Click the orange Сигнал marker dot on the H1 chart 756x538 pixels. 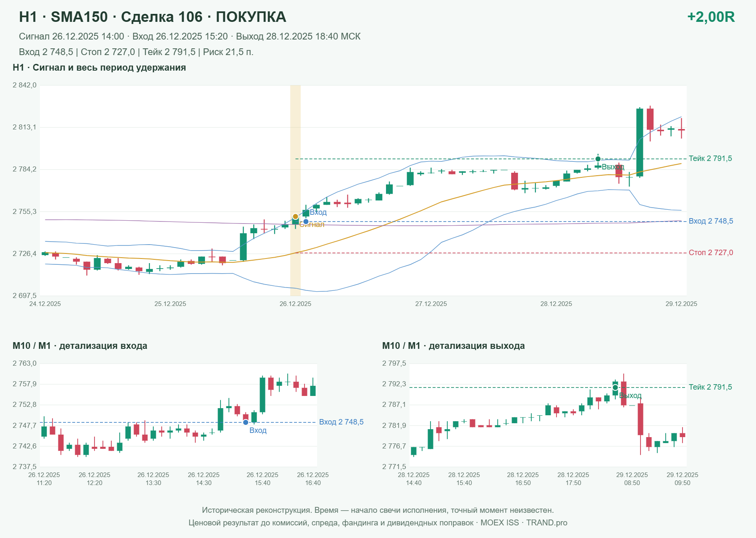tap(295, 217)
